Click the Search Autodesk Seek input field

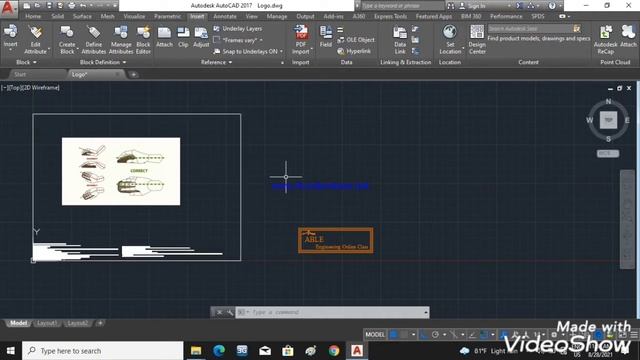pyautogui.click(x=530, y=29)
